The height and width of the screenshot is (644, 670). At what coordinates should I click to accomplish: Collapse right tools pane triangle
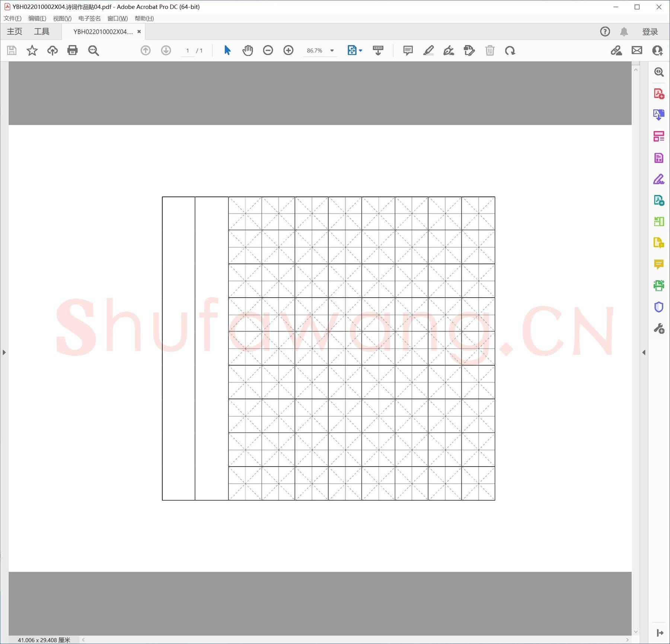(x=644, y=352)
